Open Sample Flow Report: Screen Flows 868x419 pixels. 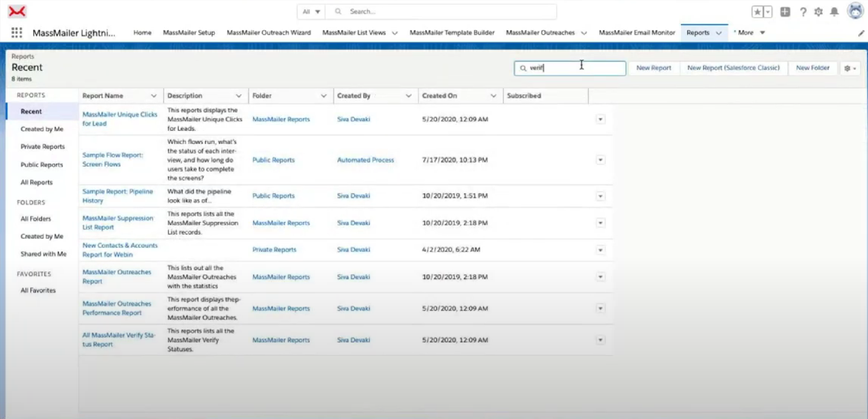click(x=113, y=160)
